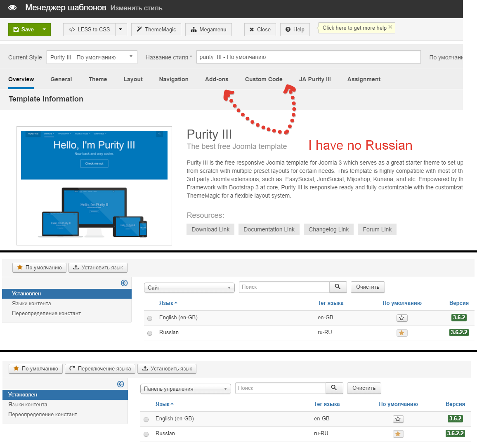
Task: Click the Название стиля text field
Action: (x=308, y=57)
